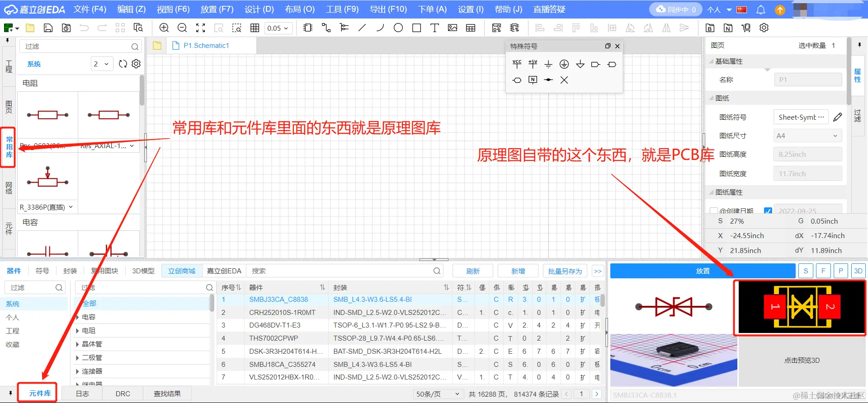Click the 新增 button
868x403 pixels.
pyautogui.click(x=518, y=271)
